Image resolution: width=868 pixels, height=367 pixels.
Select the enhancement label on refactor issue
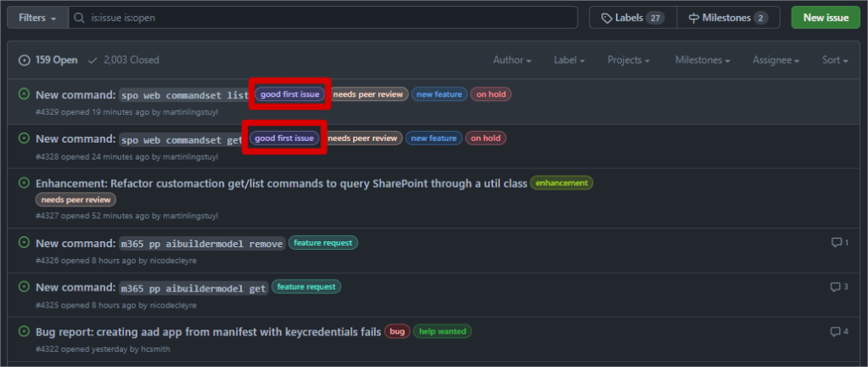point(562,183)
